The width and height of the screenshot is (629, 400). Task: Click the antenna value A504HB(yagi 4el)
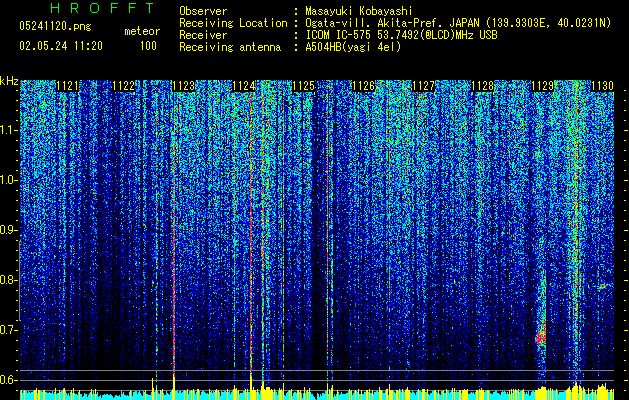click(353, 47)
